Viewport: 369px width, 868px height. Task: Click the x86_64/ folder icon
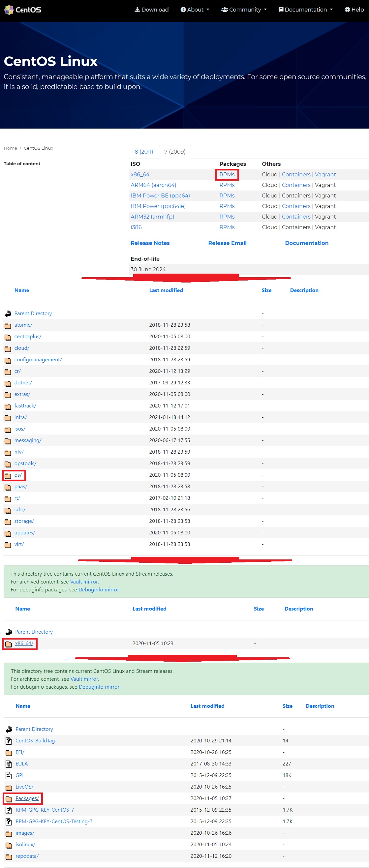(9, 644)
